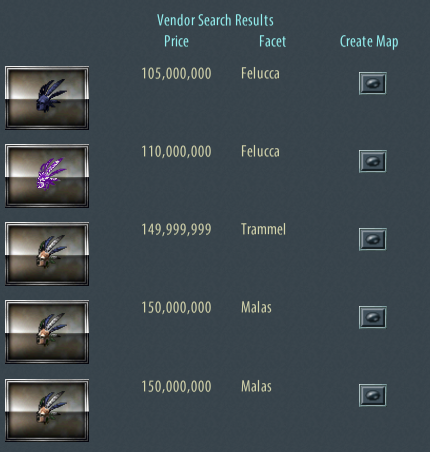Create a map for the first Malas listing
The height and width of the screenshot is (452, 430).
pyautogui.click(x=373, y=317)
